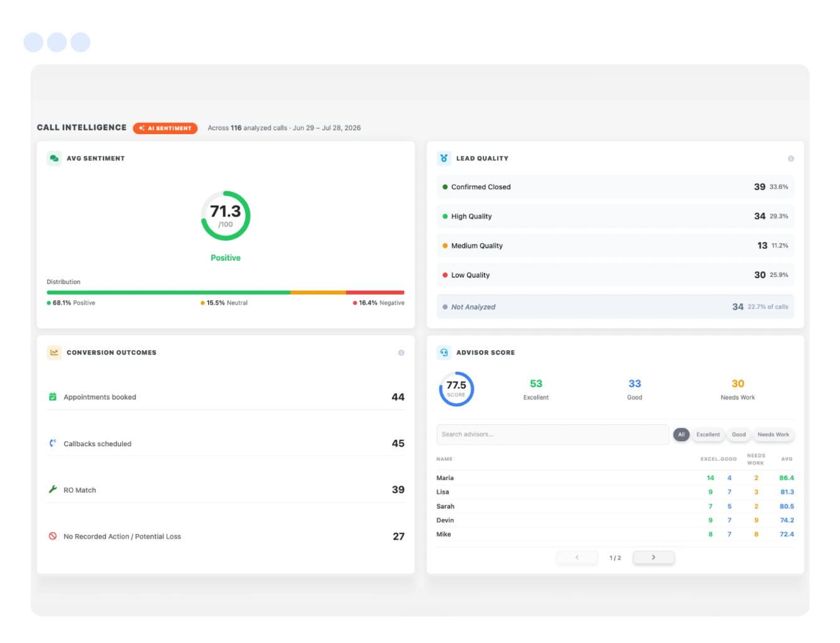
Task: Open the Lead Quality info icon
Action: click(x=790, y=159)
